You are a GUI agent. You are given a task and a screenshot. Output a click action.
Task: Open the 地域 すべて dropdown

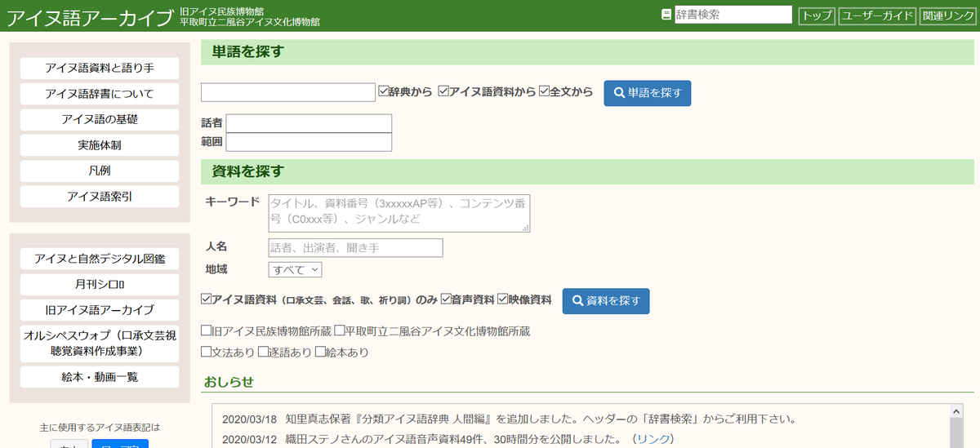coord(295,269)
